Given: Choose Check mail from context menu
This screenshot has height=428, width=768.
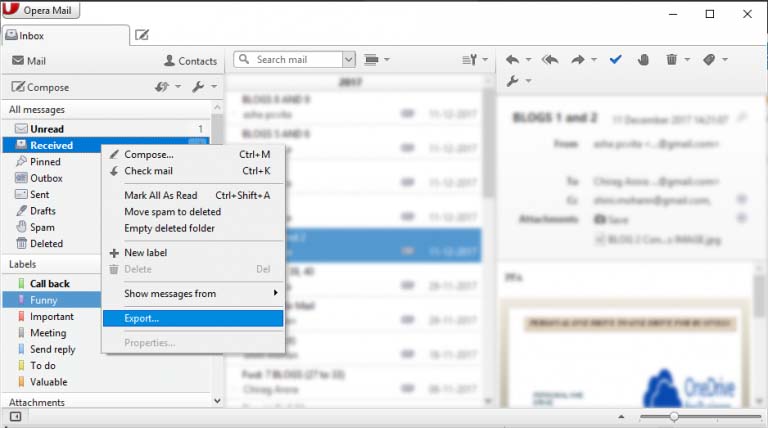Looking at the screenshot, I should tap(193, 171).
